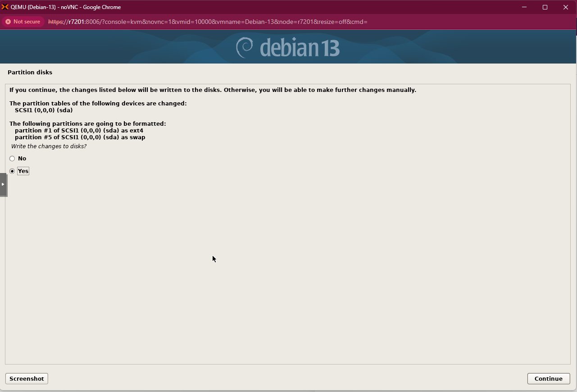This screenshot has height=392, width=577.
Task: Click the "SCSI1 (0,0,0) (sda)" device entry
Action: [x=44, y=110]
